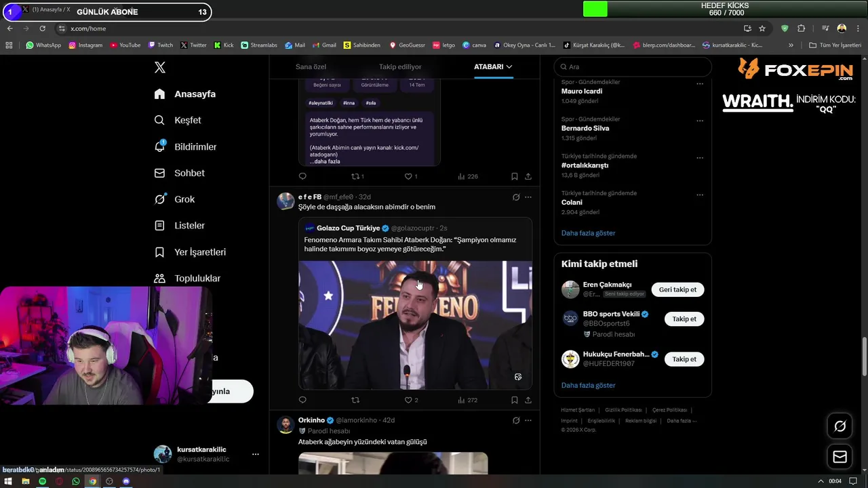The width and height of the screenshot is (868, 488).
Task: Share the top post
Action: pyautogui.click(x=528, y=176)
